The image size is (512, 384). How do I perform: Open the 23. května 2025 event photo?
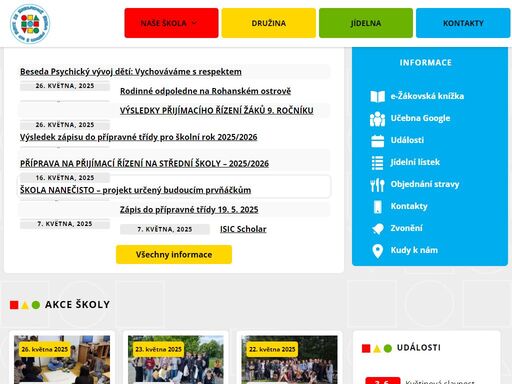[x=176, y=360]
